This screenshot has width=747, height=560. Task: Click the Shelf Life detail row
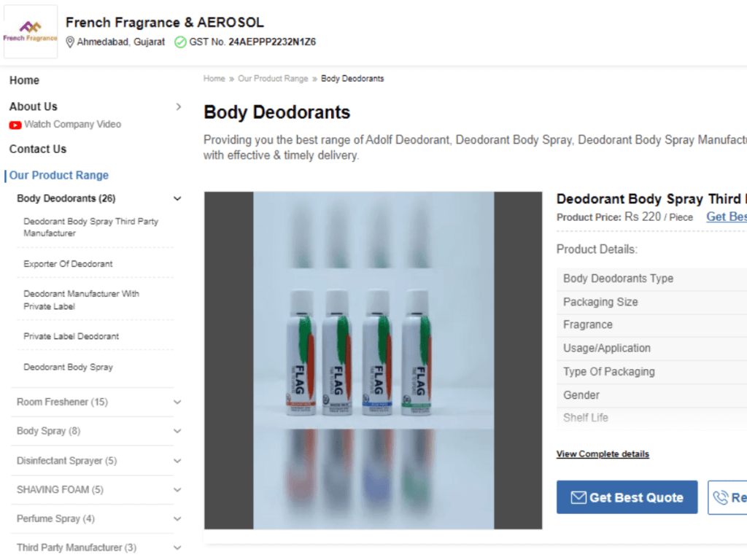[651, 418]
